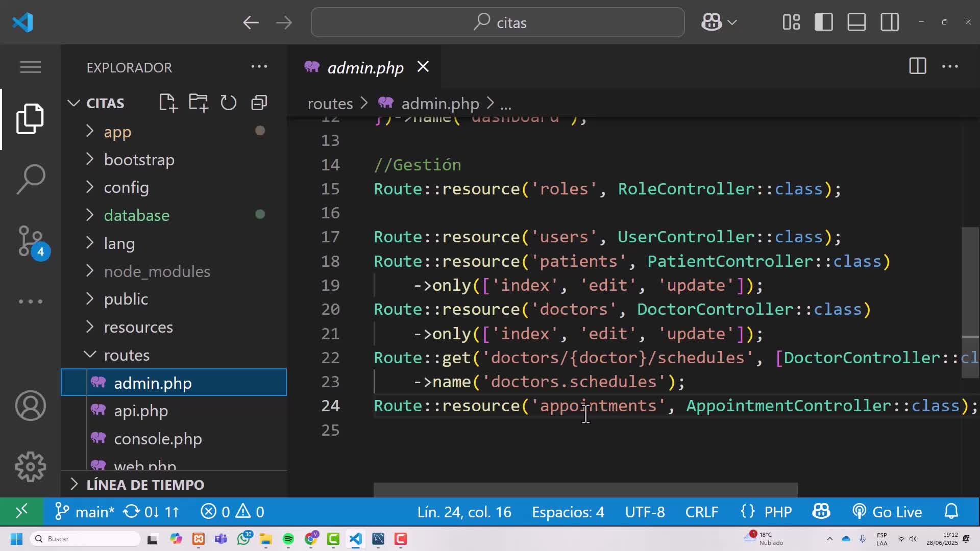Toggle secondary side bar visibility

pos(890,22)
